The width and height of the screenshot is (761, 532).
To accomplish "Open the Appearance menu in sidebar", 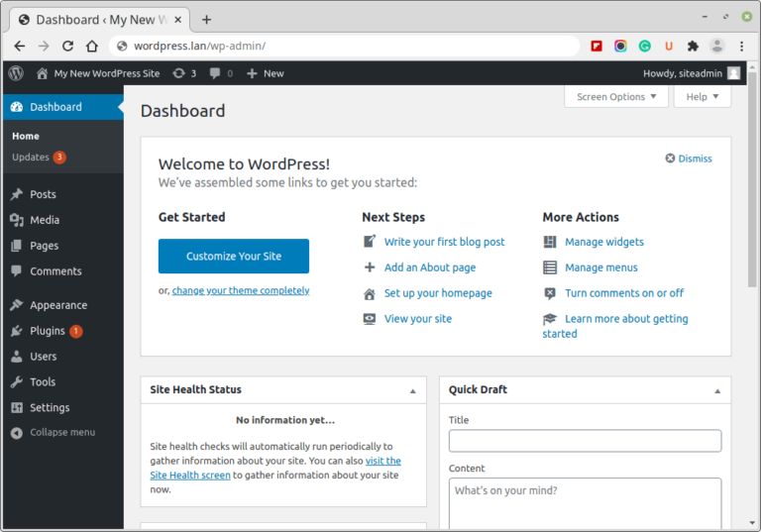I will (57, 305).
